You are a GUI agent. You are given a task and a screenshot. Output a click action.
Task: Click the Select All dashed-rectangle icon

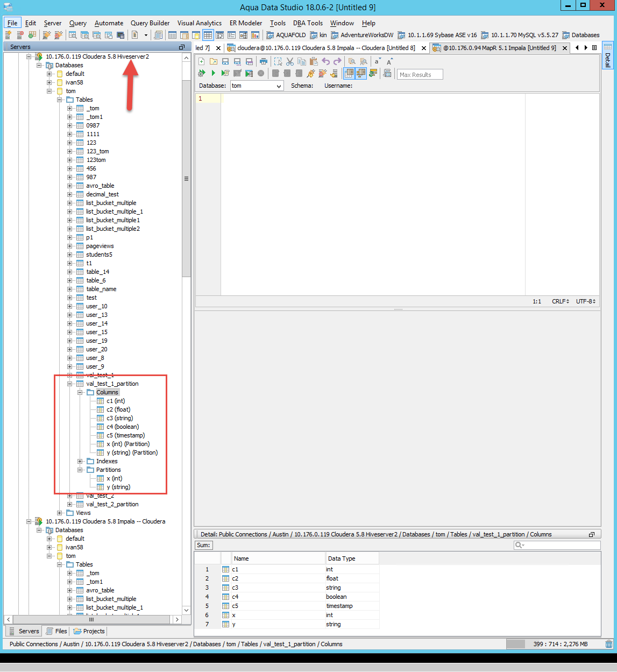point(278,61)
